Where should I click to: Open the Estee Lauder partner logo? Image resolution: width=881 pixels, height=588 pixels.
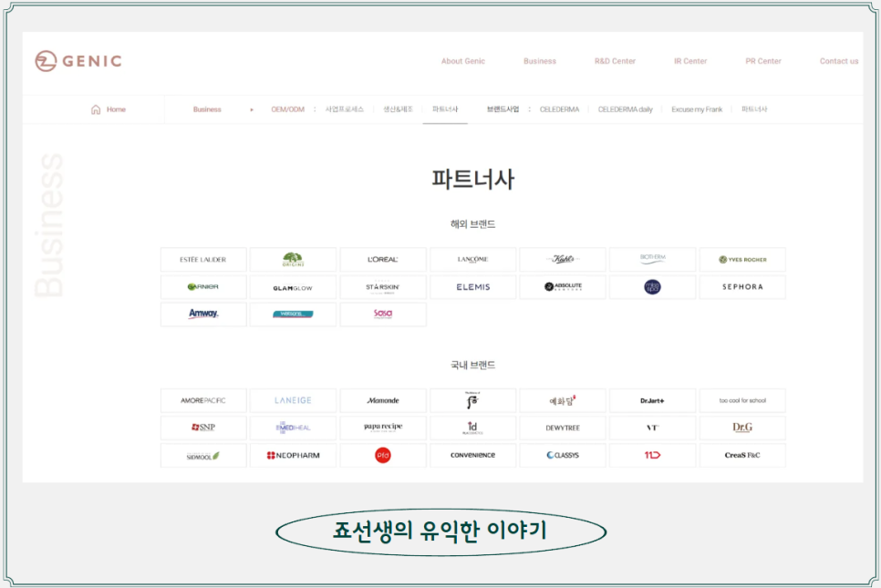(203, 260)
